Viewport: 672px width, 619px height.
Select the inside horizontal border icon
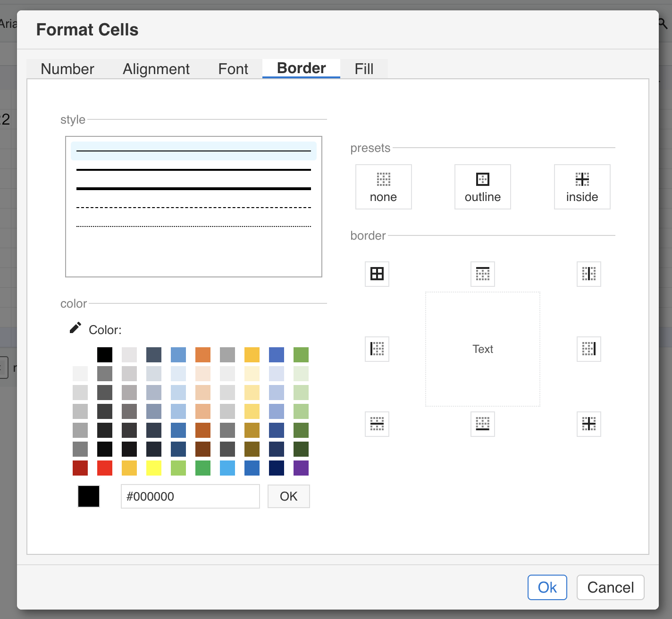377,424
